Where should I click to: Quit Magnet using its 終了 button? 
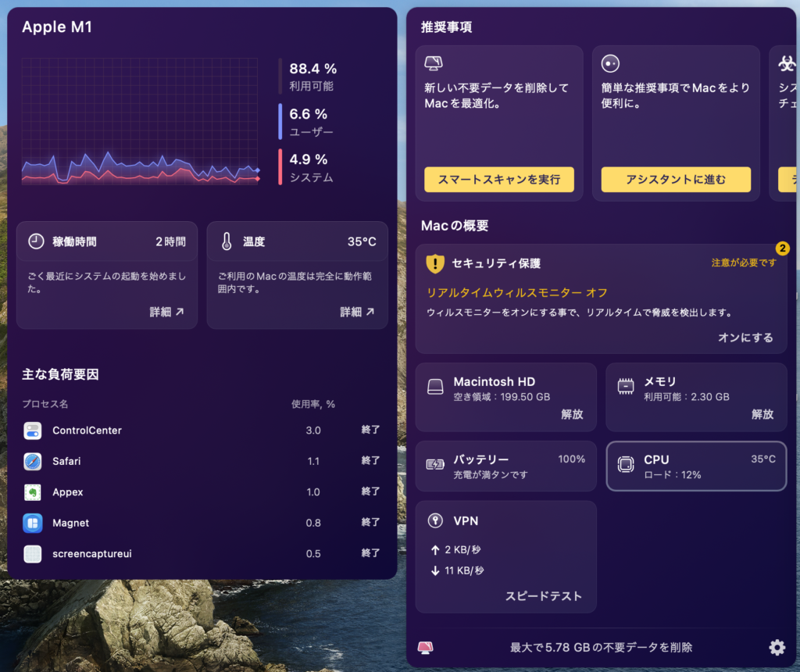click(x=370, y=522)
